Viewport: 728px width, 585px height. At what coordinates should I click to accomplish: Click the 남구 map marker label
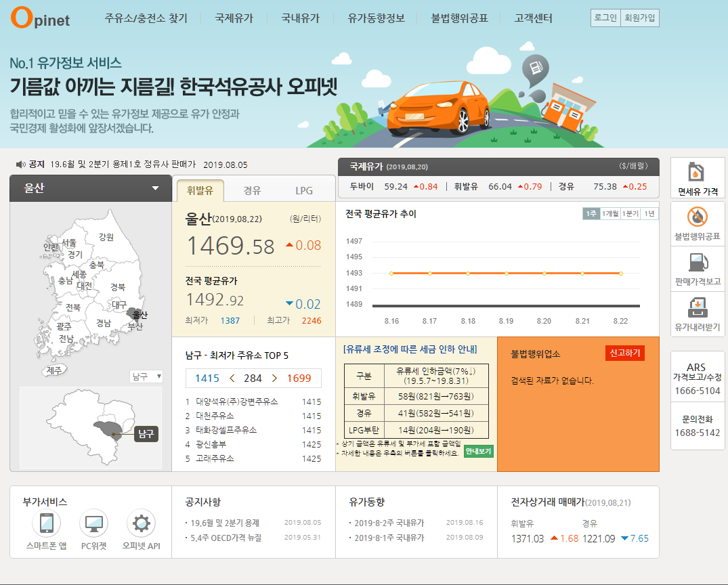(x=146, y=434)
